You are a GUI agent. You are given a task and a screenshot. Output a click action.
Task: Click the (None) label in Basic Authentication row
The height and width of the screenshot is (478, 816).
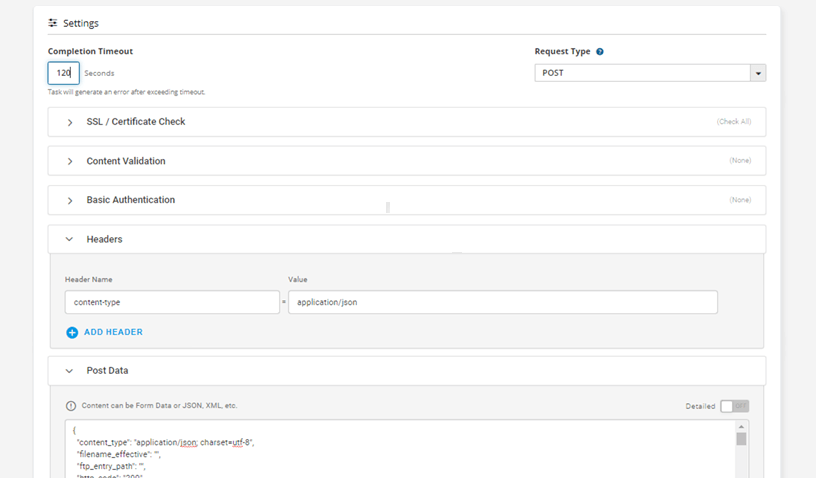click(739, 200)
